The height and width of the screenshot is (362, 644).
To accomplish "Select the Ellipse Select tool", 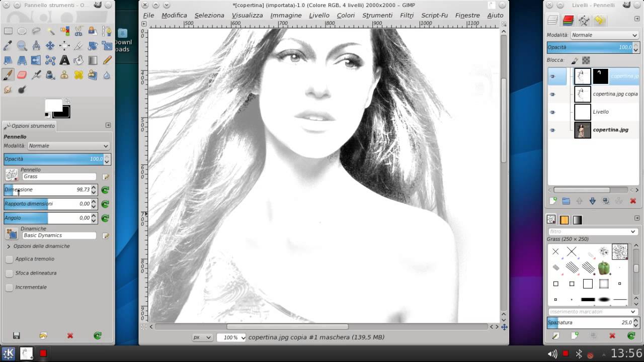I will [22, 31].
